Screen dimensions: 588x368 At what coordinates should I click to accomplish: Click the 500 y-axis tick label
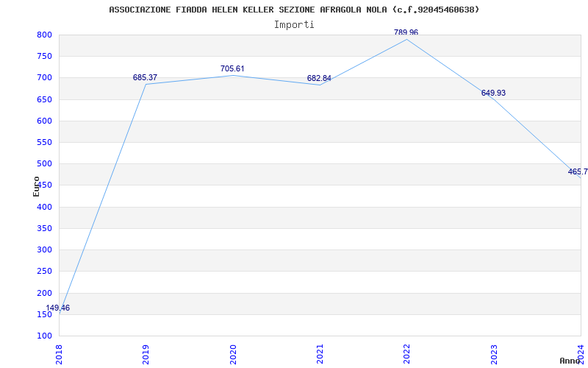[44, 163]
